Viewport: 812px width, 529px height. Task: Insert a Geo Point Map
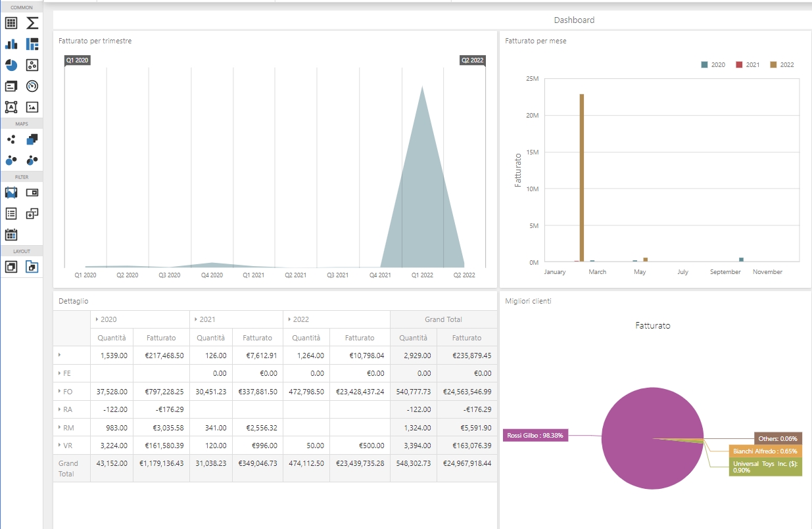point(11,139)
